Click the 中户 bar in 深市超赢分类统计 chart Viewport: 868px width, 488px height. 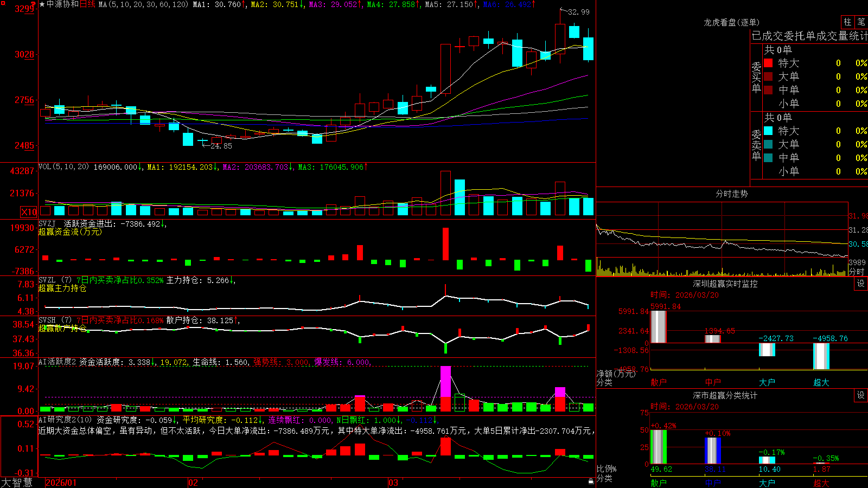point(713,451)
